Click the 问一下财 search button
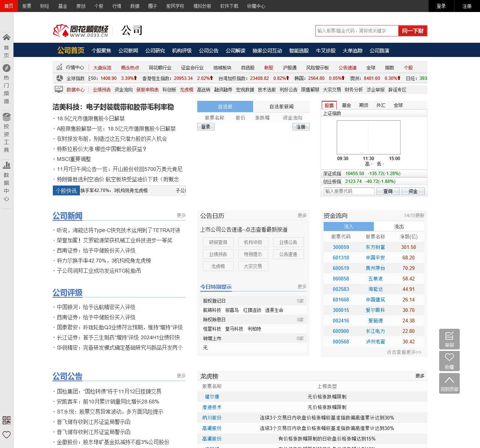480x448 pixels. (412, 31)
